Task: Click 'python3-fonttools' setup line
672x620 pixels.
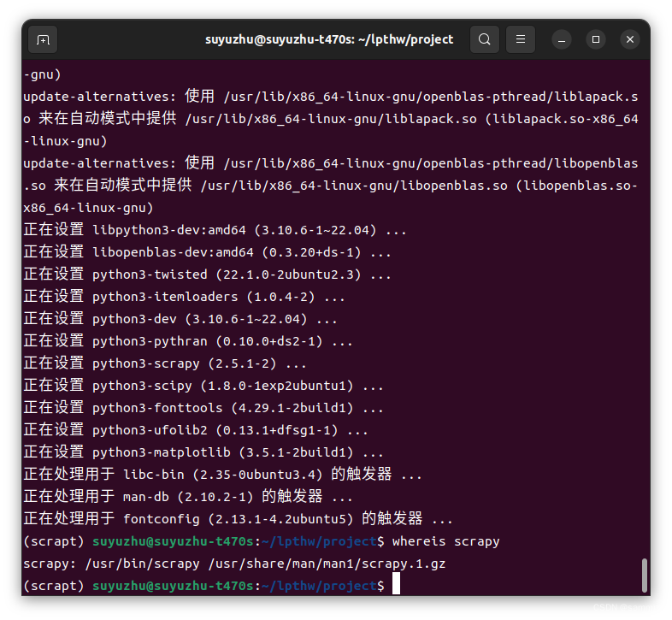Action: [x=203, y=408]
